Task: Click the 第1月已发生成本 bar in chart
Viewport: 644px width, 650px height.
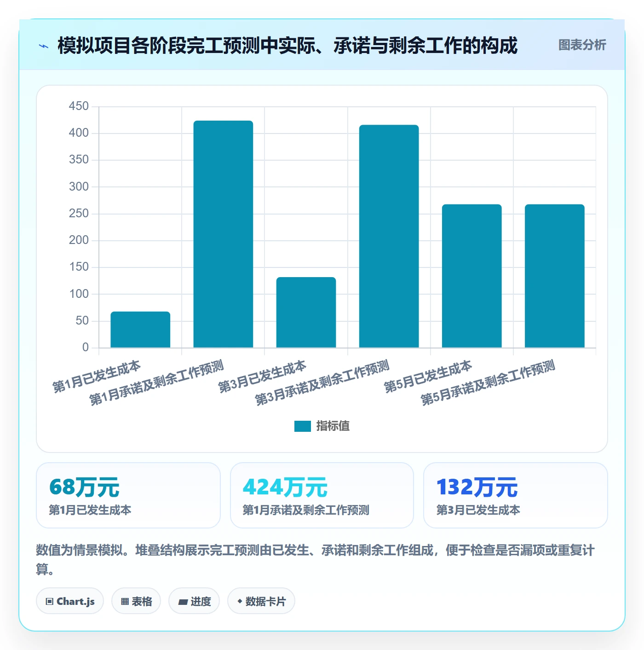Action: [x=140, y=330]
